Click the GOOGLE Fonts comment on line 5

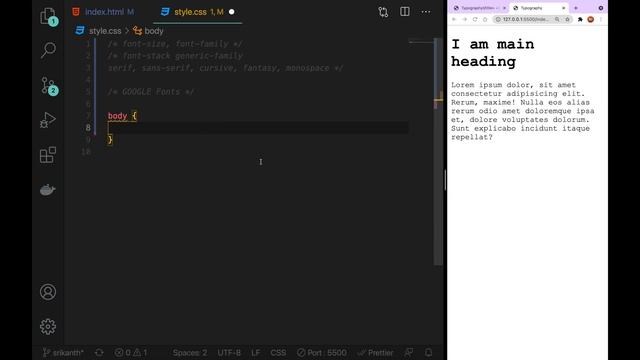[x=151, y=92]
